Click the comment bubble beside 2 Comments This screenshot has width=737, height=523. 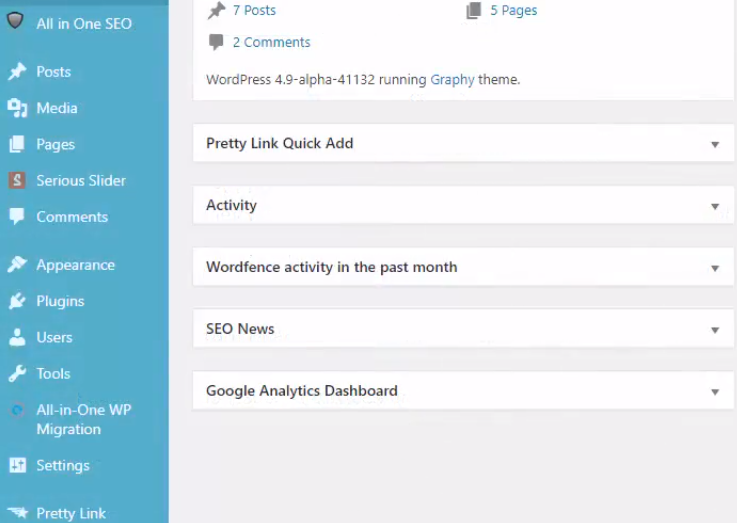point(216,42)
